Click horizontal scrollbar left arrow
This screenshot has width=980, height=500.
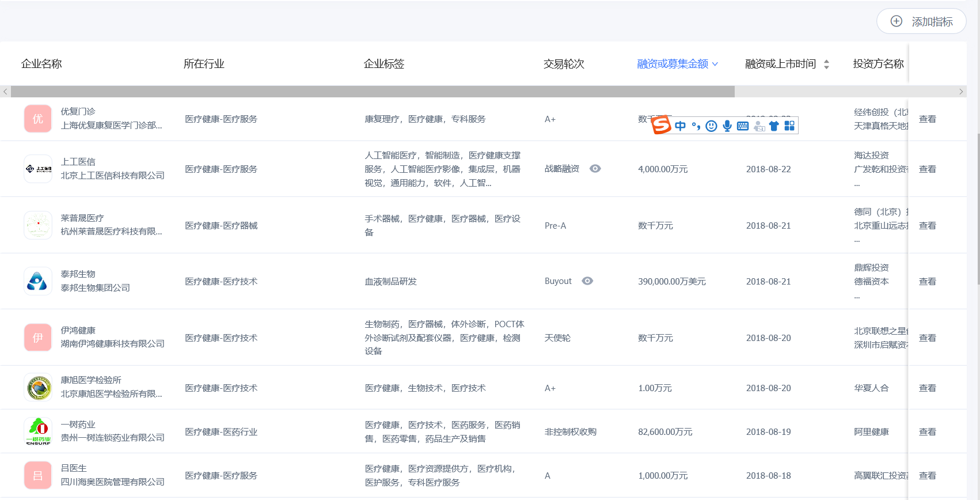click(x=5, y=92)
